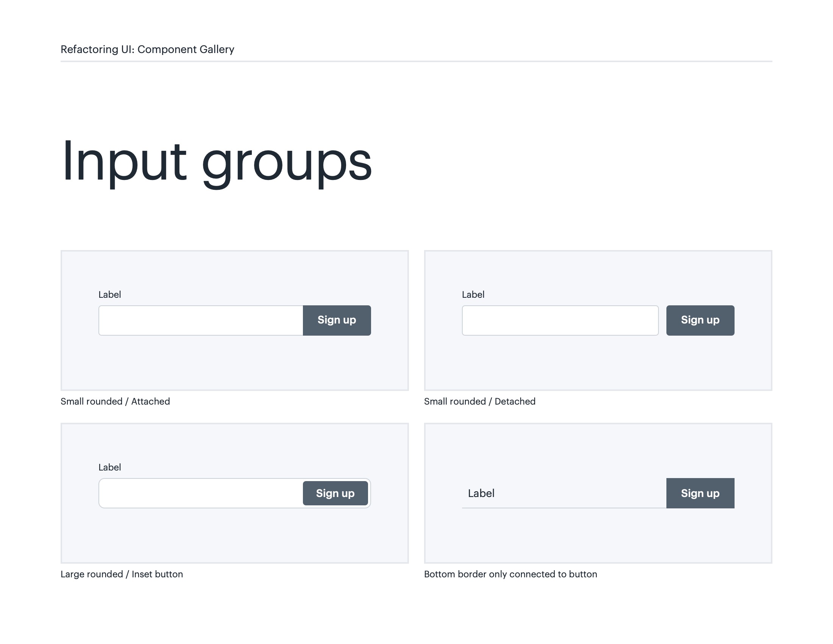
Task: Focus the Detached group text input
Action: point(560,320)
